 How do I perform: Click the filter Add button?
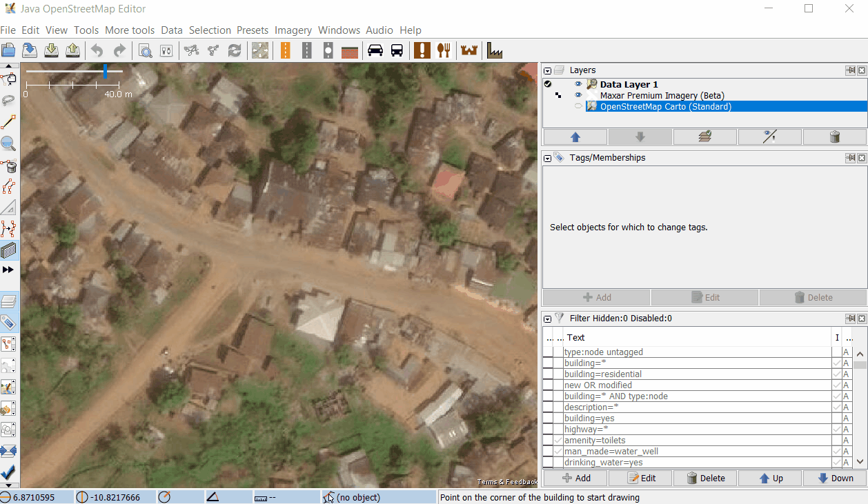tap(576, 478)
